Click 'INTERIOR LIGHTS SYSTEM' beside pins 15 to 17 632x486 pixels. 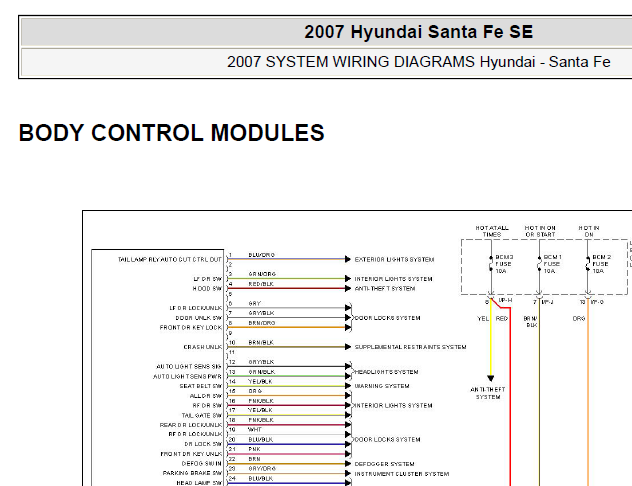click(x=393, y=405)
